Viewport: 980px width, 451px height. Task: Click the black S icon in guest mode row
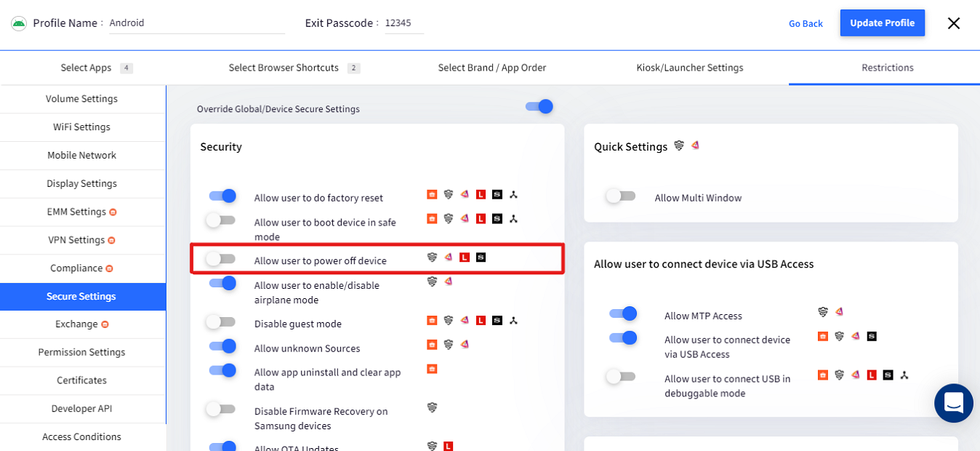coord(497,320)
